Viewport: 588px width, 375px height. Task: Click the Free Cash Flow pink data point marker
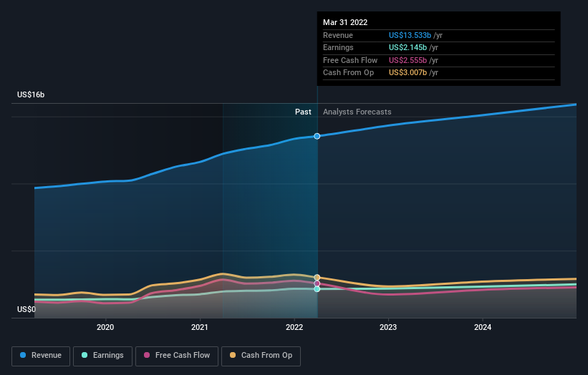(x=317, y=283)
